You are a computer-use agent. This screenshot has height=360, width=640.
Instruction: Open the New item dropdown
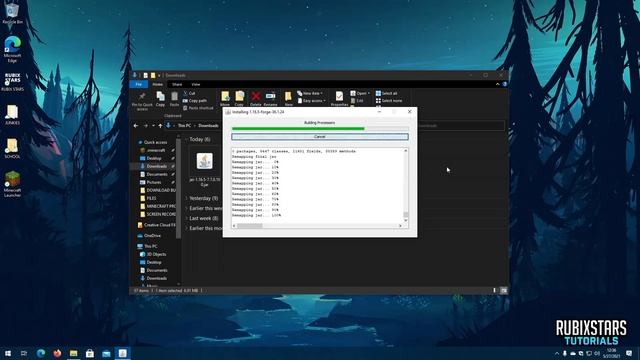pos(310,93)
